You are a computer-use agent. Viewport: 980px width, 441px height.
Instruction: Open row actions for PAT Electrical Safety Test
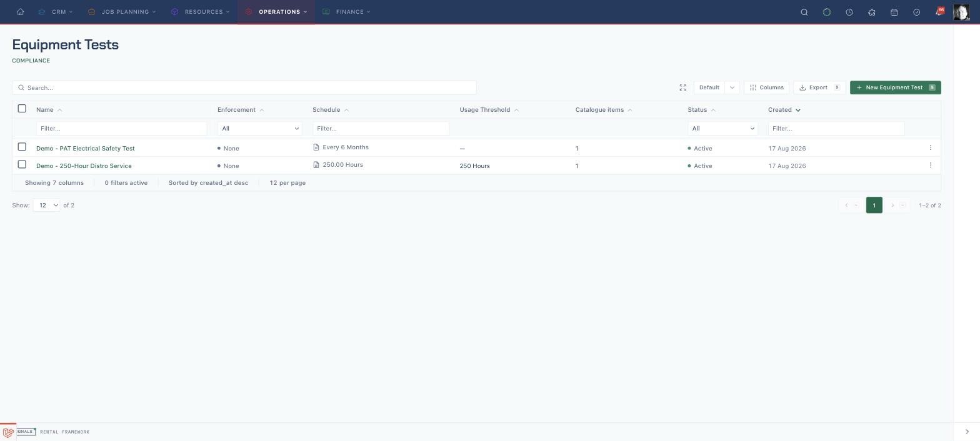930,148
